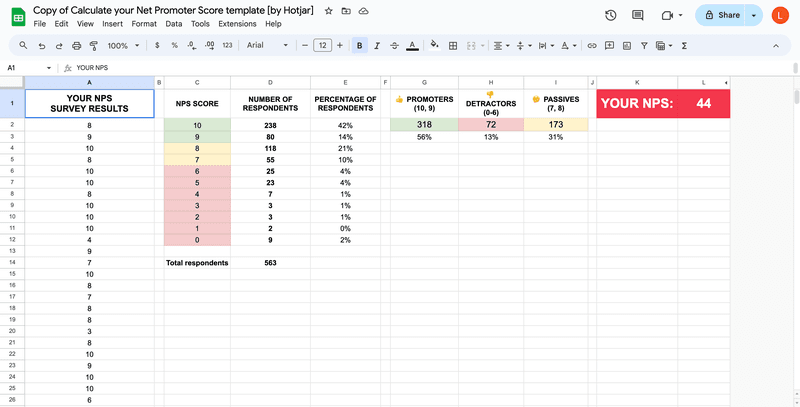
Task: Click the print icon
Action: tap(77, 46)
